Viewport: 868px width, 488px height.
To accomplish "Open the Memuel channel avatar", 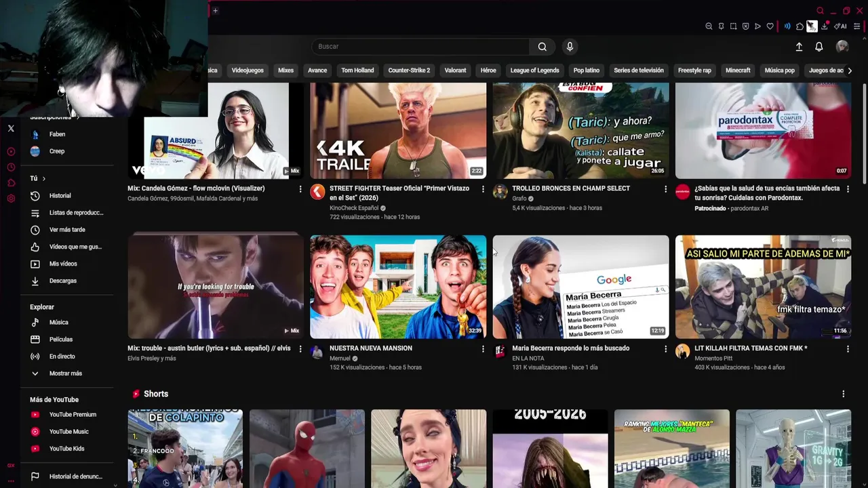I will 317,351.
